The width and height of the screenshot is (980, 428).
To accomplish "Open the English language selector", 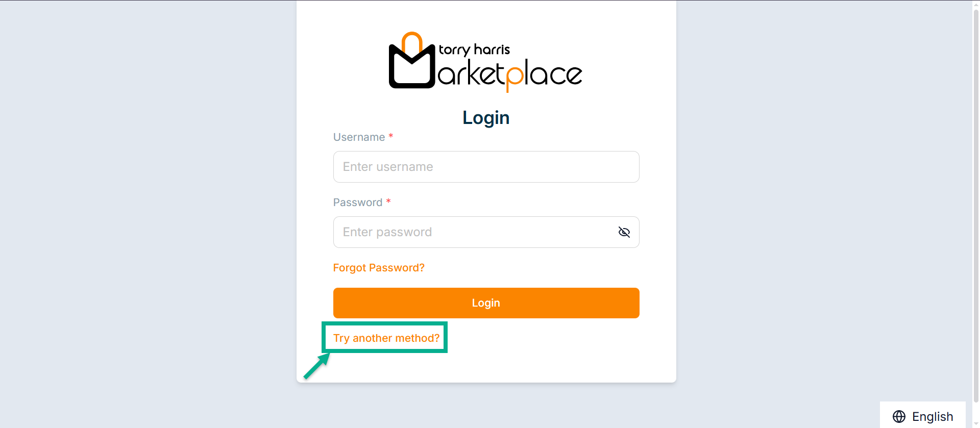I will tap(923, 416).
